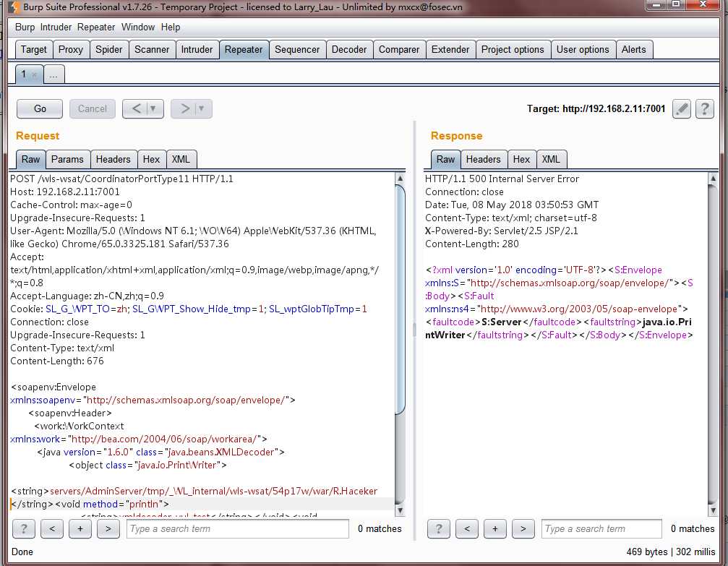
Task: Show request Headers view
Action: 114,159
